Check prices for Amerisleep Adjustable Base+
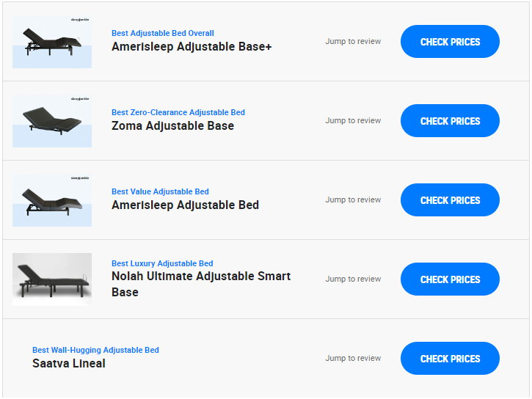The height and width of the screenshot is (399, 532). coord(450,42)
